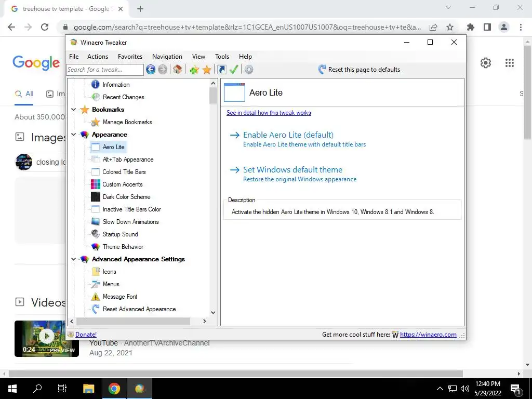
Task: Open Google search settings gear
Action: click(x=486, y=63)
